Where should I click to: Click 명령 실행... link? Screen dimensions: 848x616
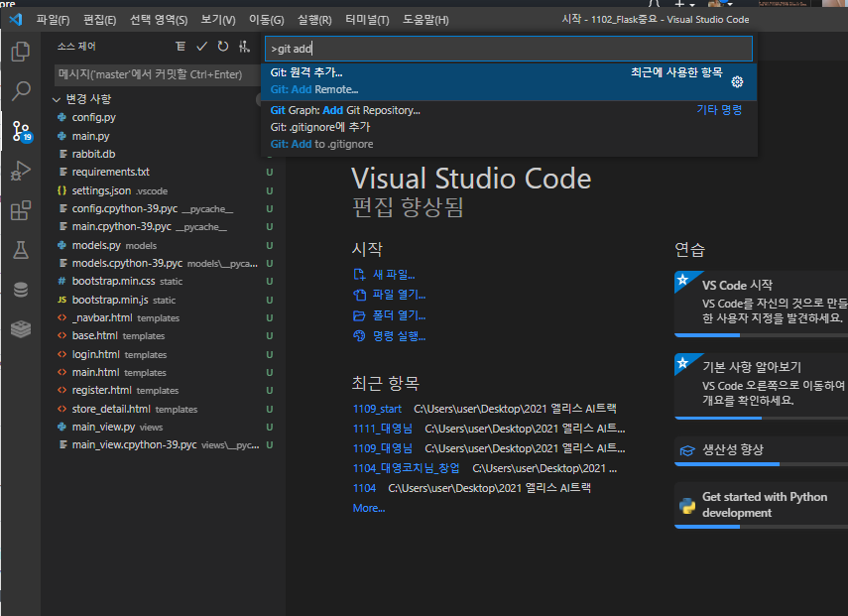(x=399, y=336)
